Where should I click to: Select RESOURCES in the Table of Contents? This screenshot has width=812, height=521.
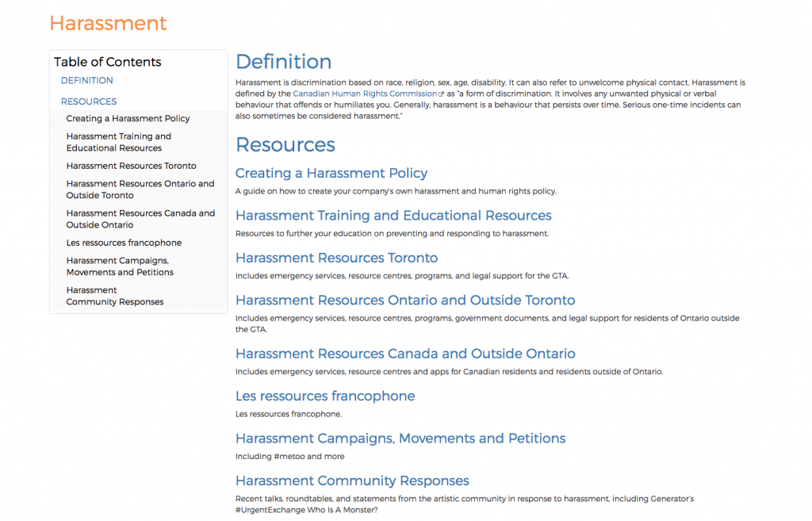89,102
